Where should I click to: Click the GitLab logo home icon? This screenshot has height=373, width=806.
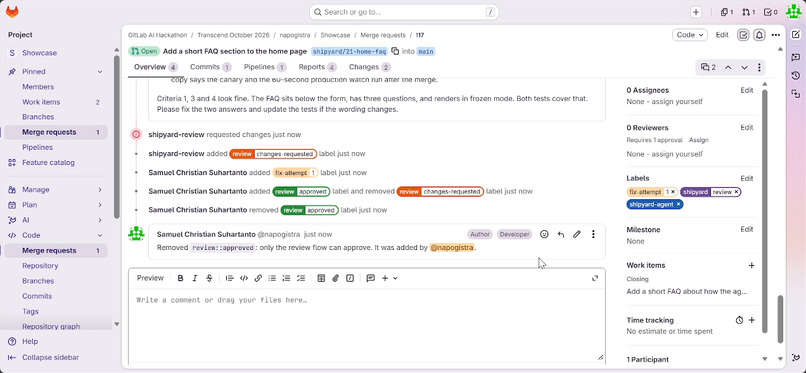click(x=12, y=12)
